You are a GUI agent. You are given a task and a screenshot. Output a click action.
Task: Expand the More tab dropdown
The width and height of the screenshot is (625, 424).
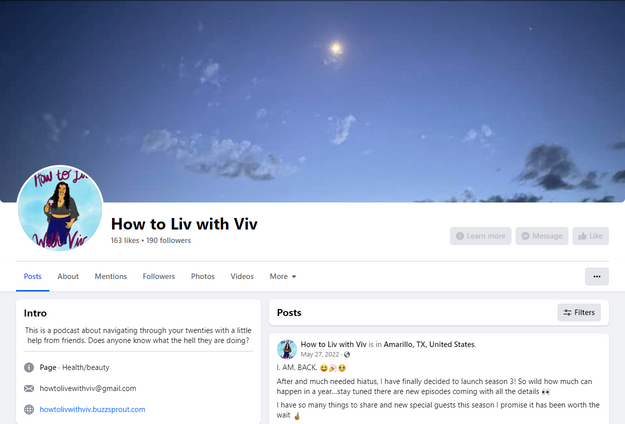[283, 277]
